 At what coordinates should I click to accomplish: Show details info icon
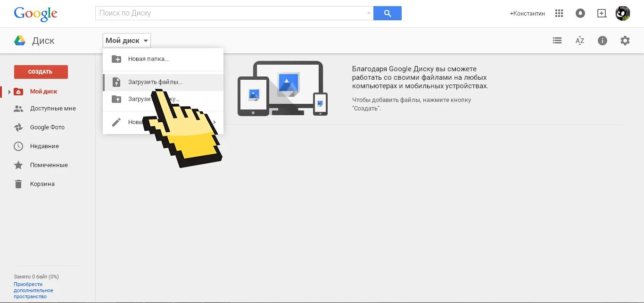(x=603, y=41)
